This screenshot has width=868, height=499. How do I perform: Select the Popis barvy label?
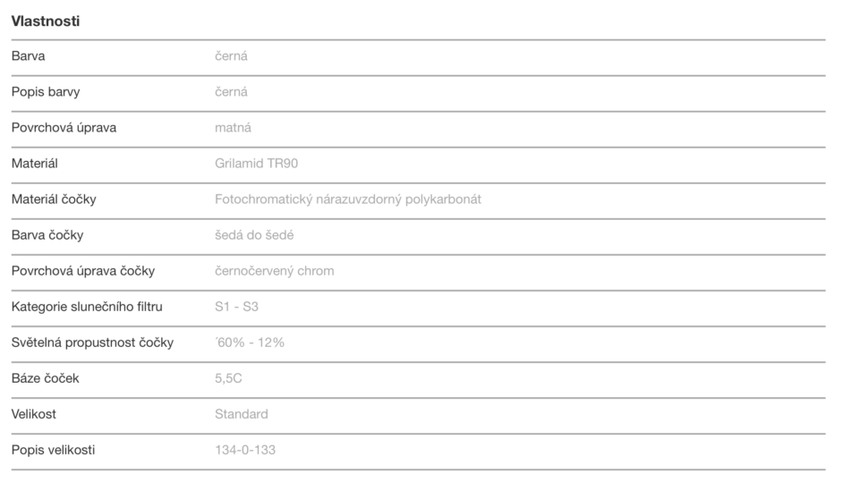point(46,92)
